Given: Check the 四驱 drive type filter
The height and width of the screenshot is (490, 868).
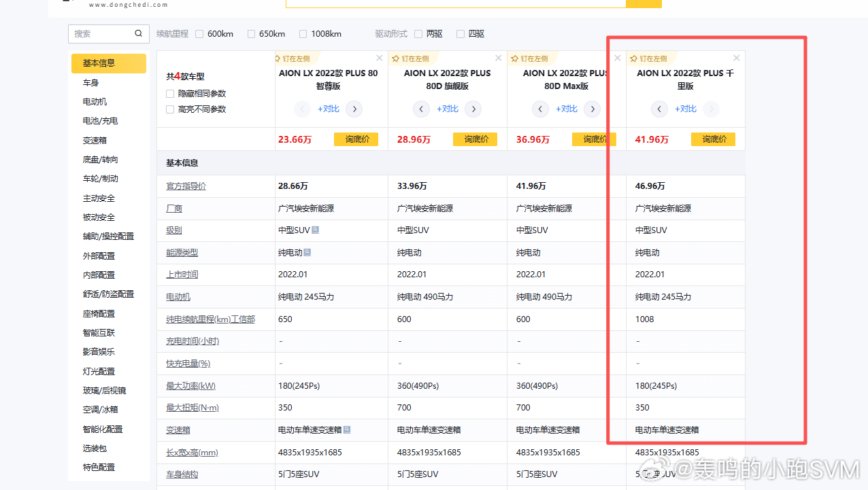Looking at the screenshot, I should pos(461,34).
